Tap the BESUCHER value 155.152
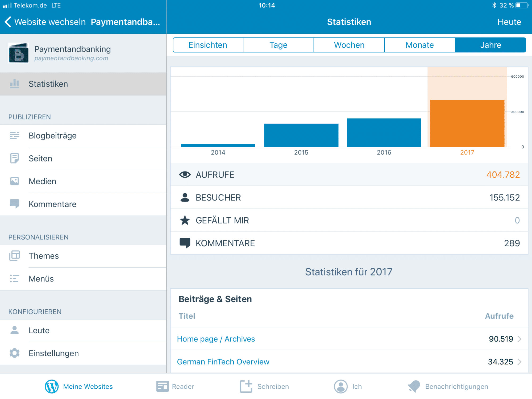 pos(505,197)
